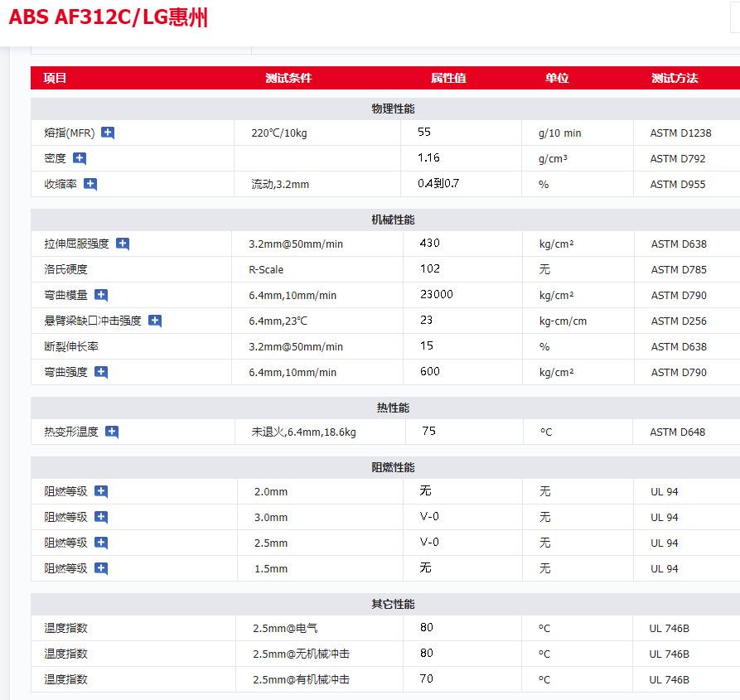Click the plus icon beside 悬臂梁缺口冲击强度

point(155,321)
